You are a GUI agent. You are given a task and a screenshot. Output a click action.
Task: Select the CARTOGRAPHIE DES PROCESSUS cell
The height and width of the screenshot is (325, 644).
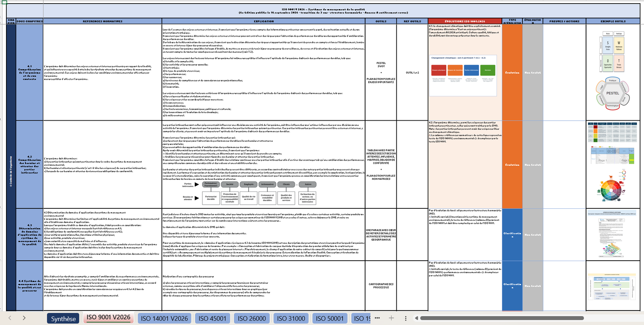tap(381, 286)
